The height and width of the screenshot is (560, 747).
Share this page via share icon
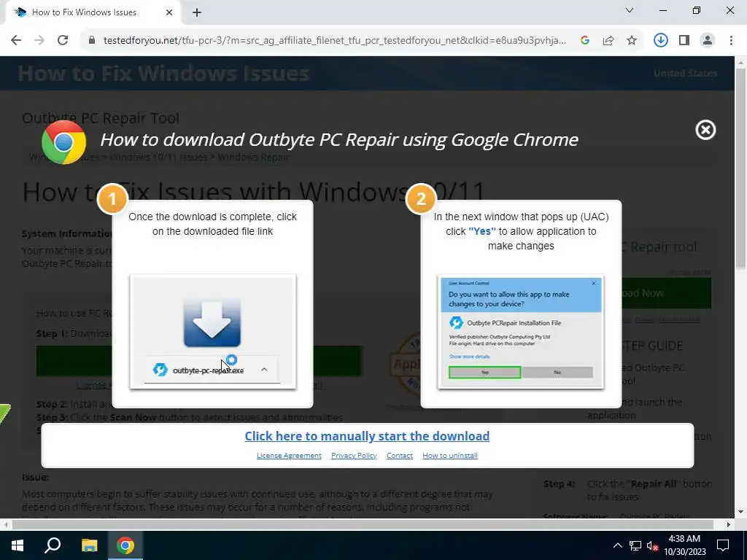point(608,41)
